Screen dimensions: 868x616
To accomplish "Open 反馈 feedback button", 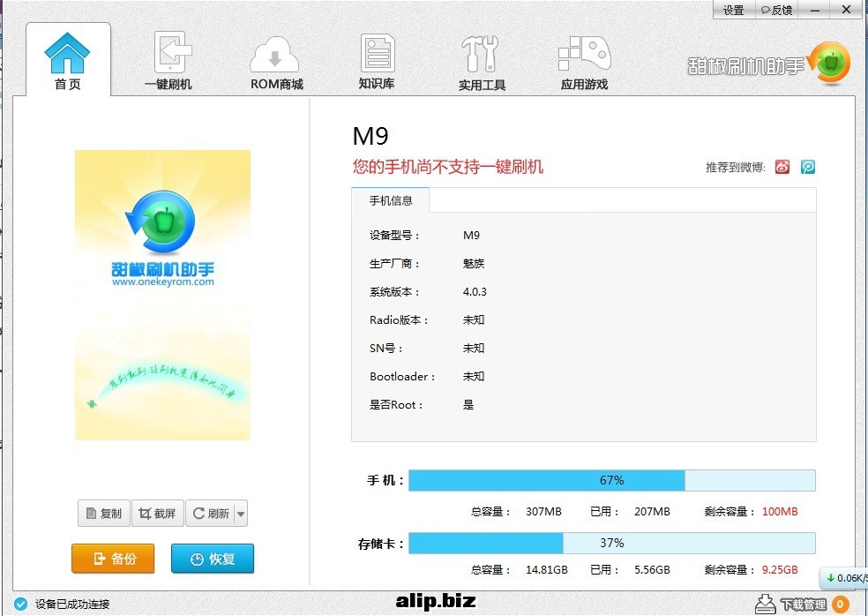I will pos(776,10).
